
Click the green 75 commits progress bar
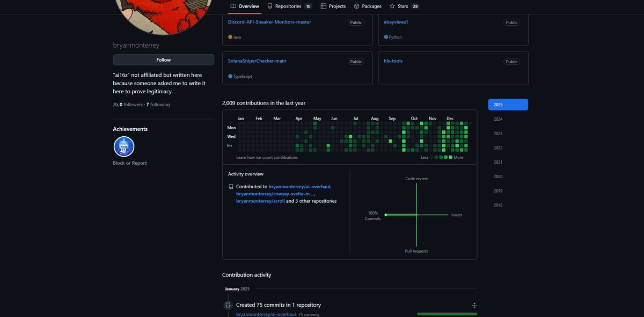pos(447,314)
